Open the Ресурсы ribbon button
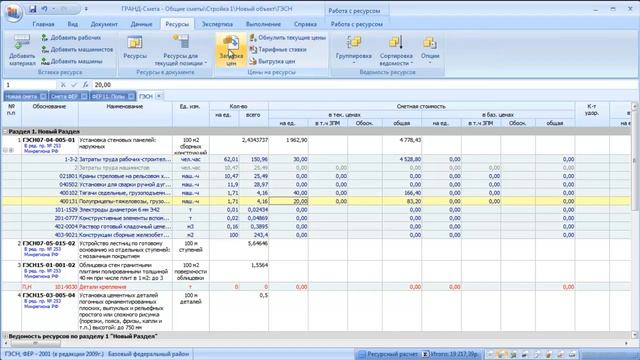640x360 pixels. [135, 47]
